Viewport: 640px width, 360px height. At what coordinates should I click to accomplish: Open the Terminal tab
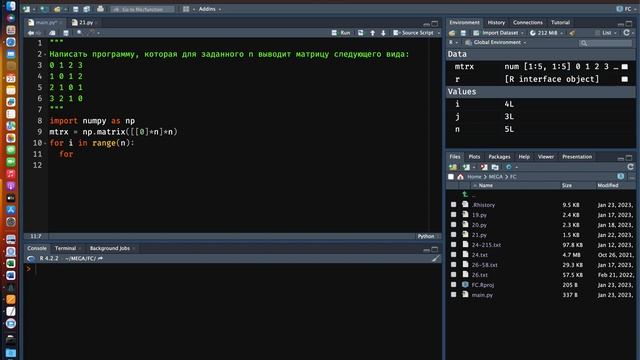[x=65, y=248]
